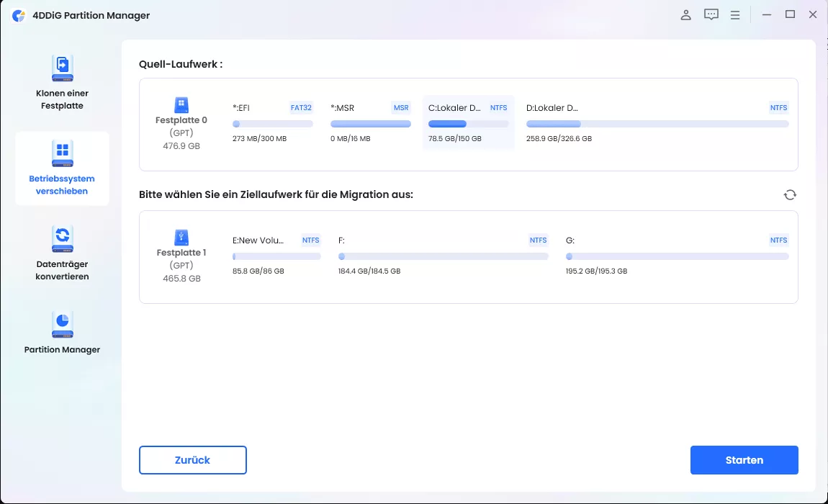Open the Klonen einer Festplatte tool
828x504 pixels.
pyautogui.click(x=63, y=83)
